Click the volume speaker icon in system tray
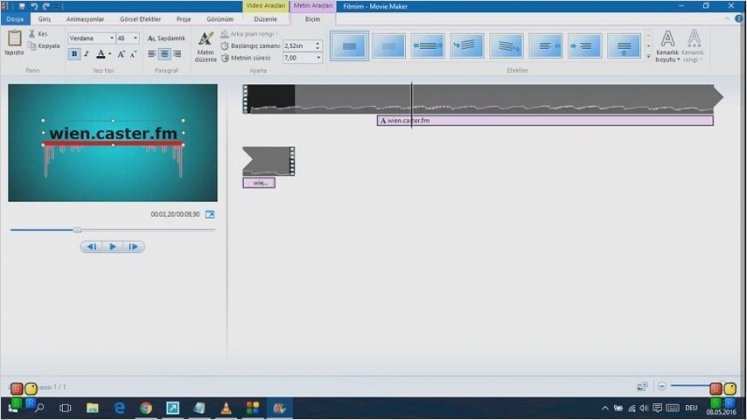This screenshot has height=420, width=747. tap(644, 408)
